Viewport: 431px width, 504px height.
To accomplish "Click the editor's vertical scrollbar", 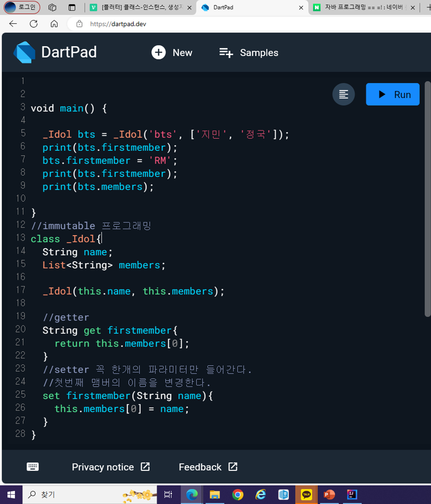I will [x=427, y=199].
